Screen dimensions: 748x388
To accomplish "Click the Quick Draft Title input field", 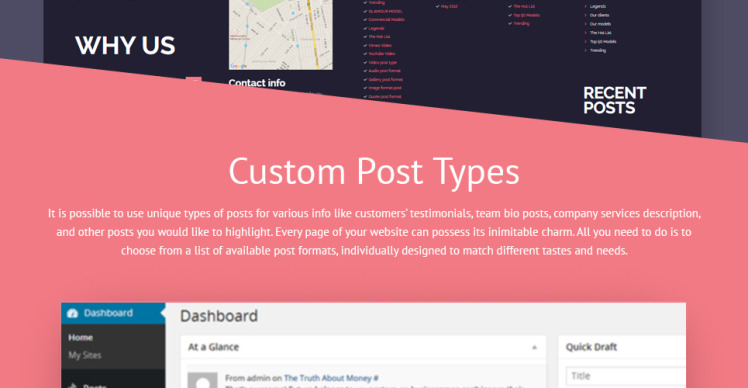I will click(625, 376).
